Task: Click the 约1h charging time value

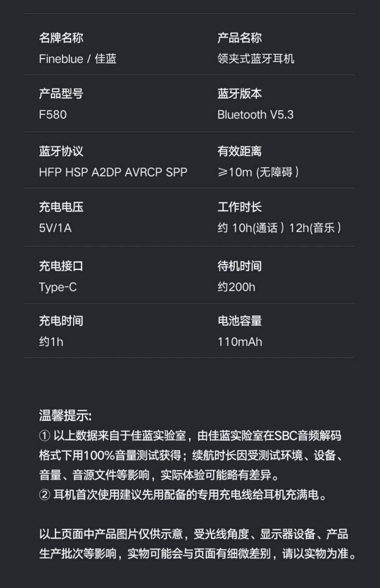Action: click(51, 342)
